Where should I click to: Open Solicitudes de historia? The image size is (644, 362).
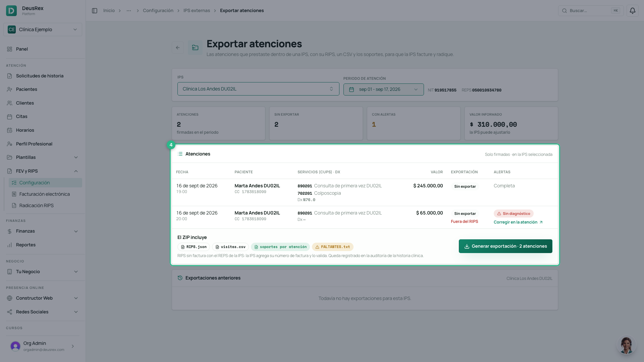[x=43, y=76]
